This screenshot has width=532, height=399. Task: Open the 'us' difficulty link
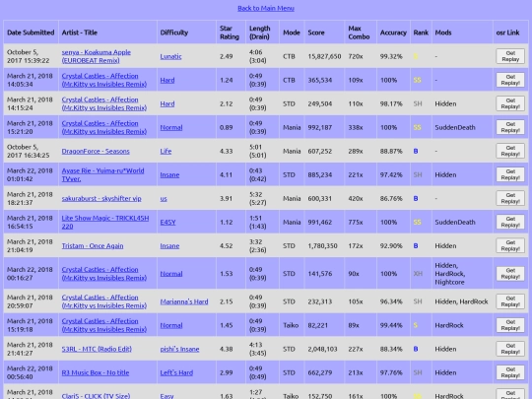(x=164, y=198)
